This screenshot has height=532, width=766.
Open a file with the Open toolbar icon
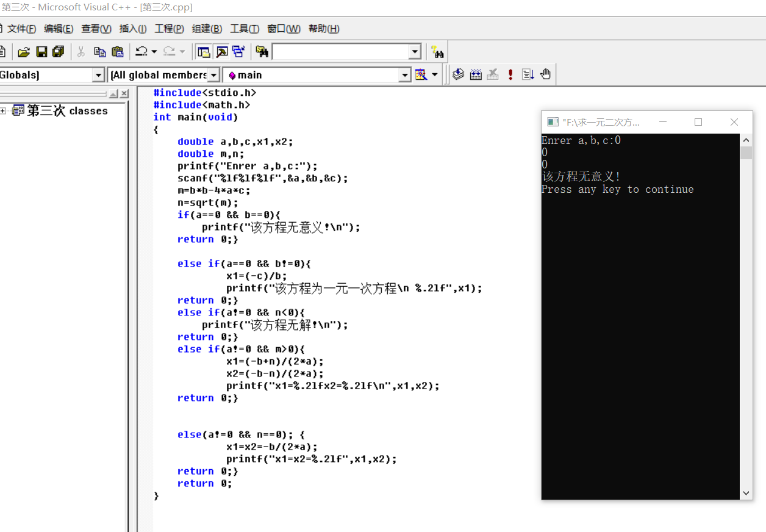point(23,52)
